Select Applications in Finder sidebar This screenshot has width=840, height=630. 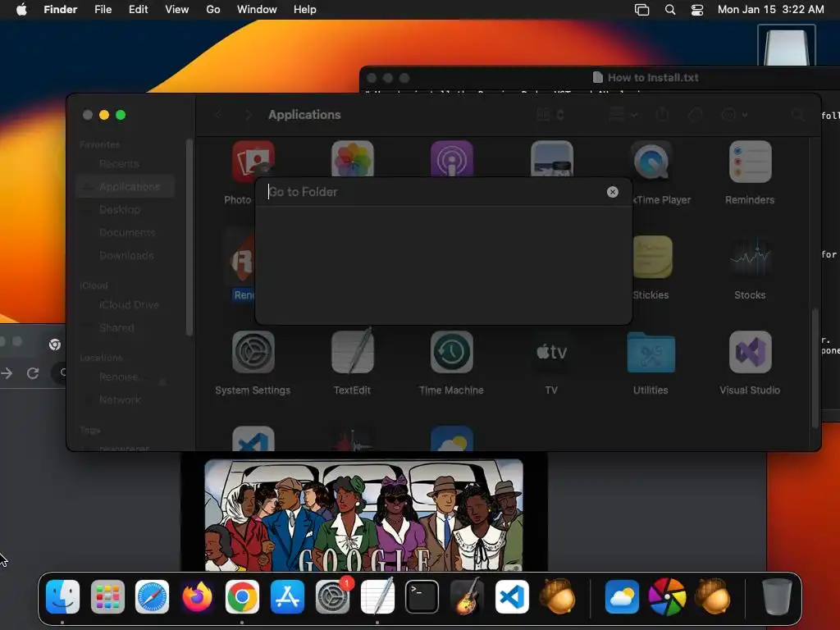click(x=126, y=186)
